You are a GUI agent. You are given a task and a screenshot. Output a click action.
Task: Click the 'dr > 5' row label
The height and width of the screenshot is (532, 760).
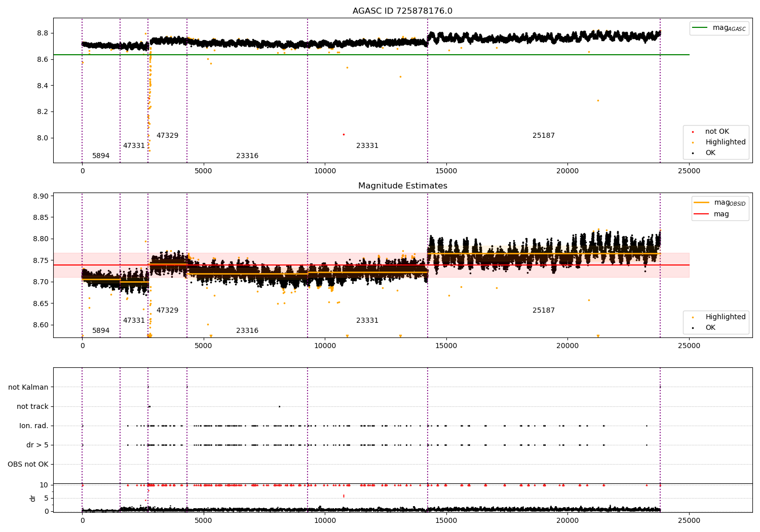click(37, 445)
